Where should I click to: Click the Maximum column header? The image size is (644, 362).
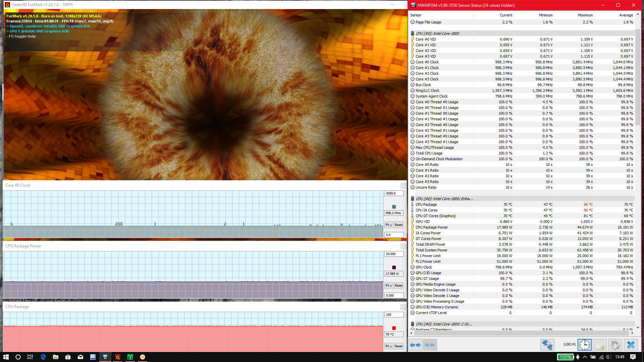(x=585, y=15)
